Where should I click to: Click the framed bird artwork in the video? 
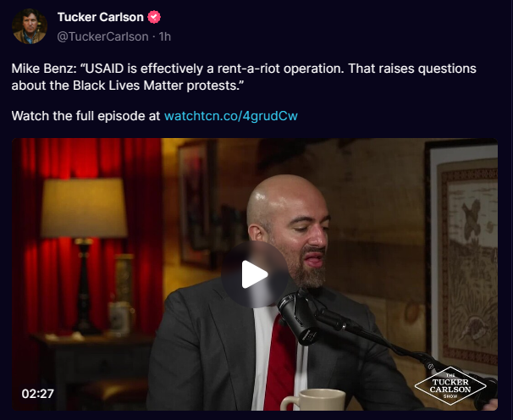[463, 258]
